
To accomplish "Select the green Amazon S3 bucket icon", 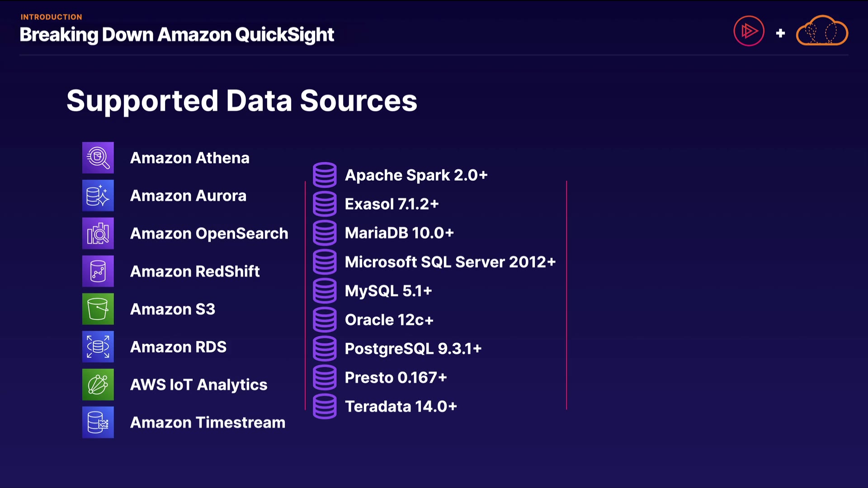I will pos(98,309).
